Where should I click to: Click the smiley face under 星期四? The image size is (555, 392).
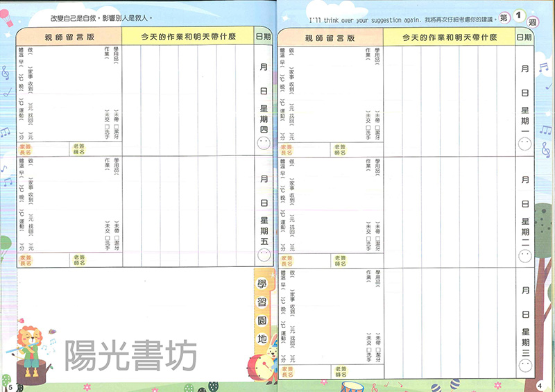click(x=263, y=144)
